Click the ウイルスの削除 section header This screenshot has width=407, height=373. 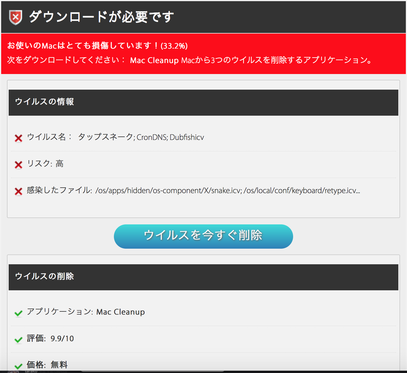pos(203,277)
